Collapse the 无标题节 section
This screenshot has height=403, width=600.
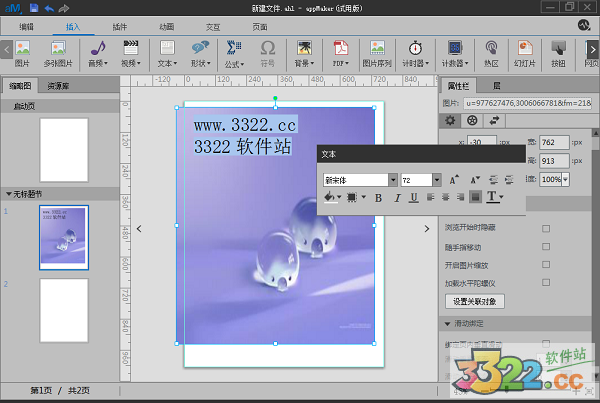coord(9,193)
